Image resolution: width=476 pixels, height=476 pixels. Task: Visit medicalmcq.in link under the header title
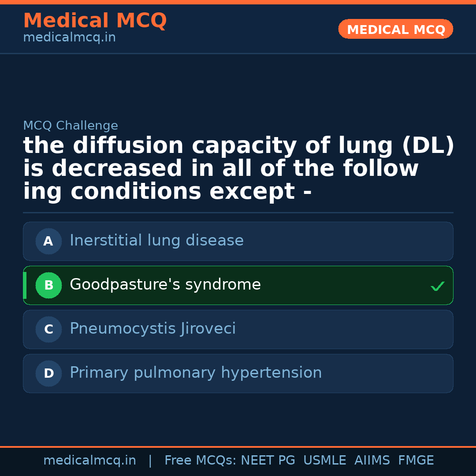pyautogui.click(x=69, y=38)
